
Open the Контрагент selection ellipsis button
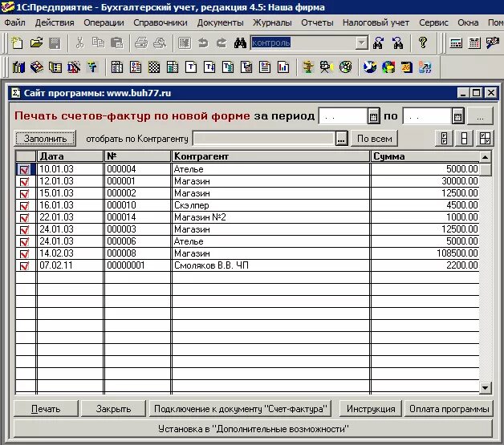click(x=341, y=139)
